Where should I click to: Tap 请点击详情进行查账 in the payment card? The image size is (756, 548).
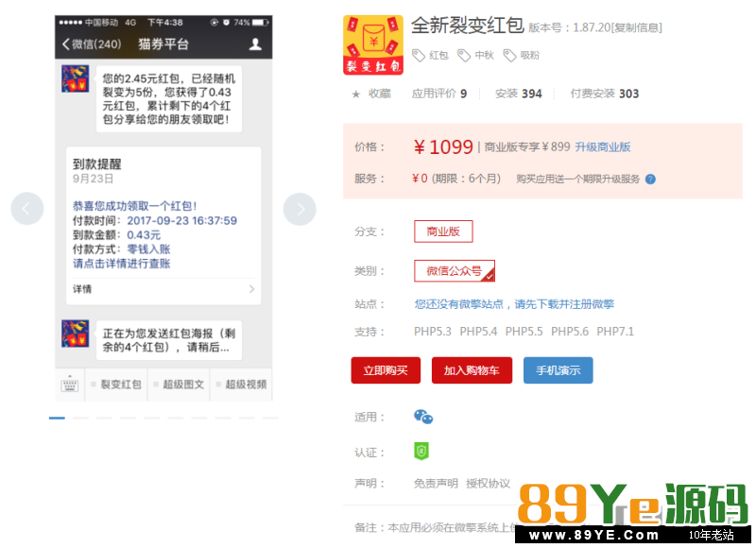122,264
